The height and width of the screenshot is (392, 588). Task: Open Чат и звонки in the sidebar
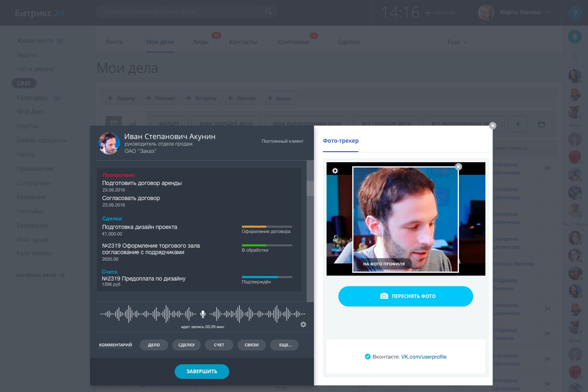point(35,69)
